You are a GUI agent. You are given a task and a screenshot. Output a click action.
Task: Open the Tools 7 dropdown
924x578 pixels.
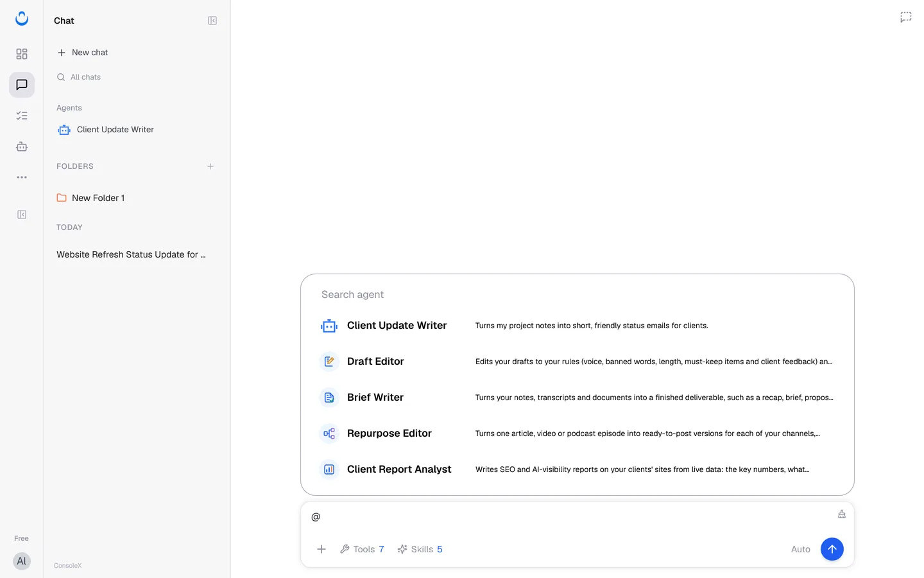[x=362, y=549]
